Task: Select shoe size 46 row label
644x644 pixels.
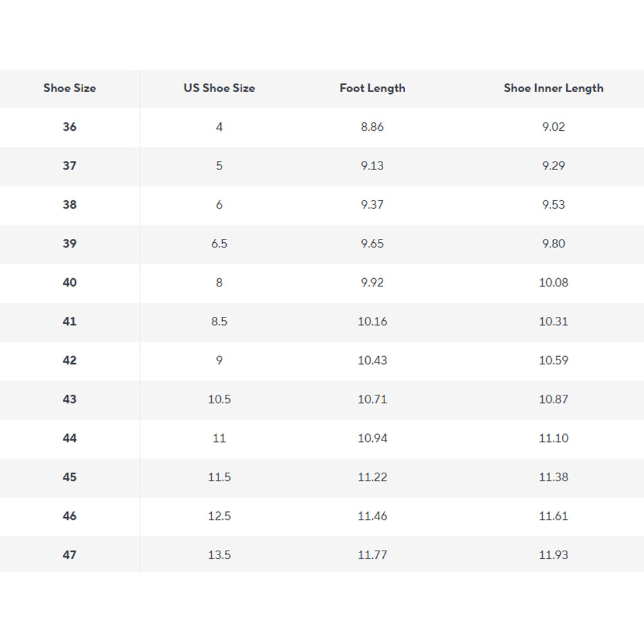Action: coord(70,516)
